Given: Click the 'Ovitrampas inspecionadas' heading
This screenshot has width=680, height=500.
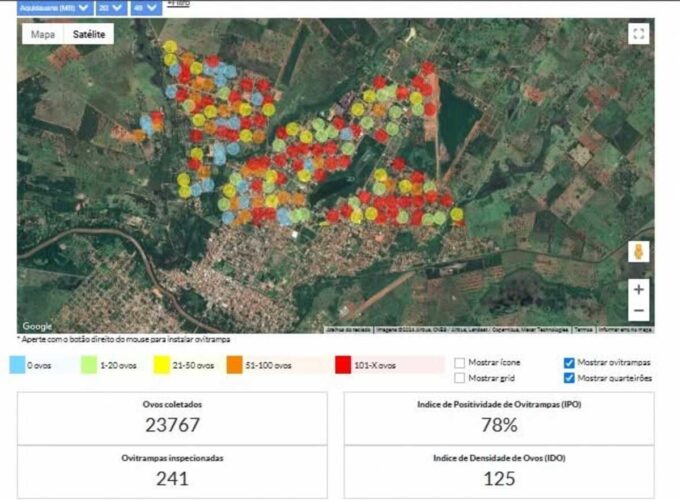Looking at the screenshot, I should click(x=172, y=458).
